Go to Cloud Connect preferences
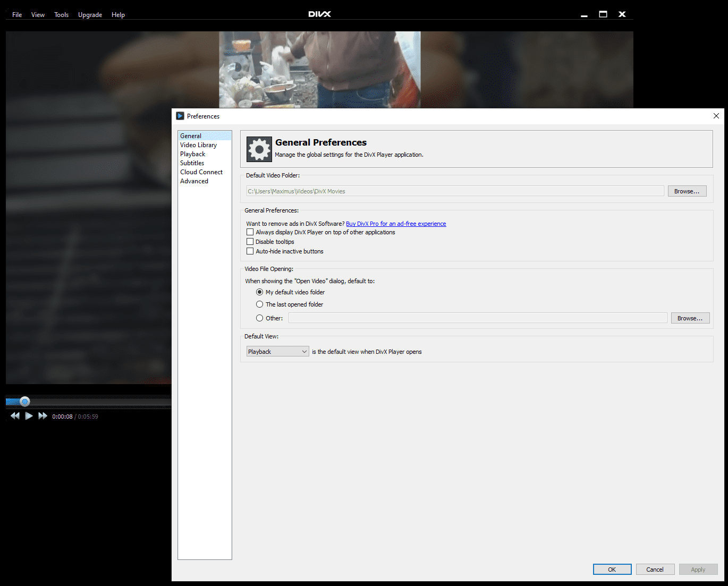Image resolution: width=728 pixels, height=586 pixels. (x=205, y=172)
